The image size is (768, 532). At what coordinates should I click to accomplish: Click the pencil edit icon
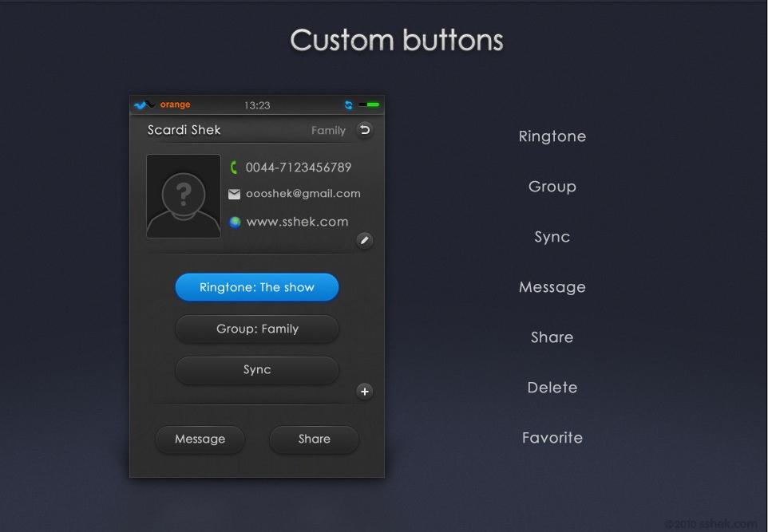tap(364, 240)
